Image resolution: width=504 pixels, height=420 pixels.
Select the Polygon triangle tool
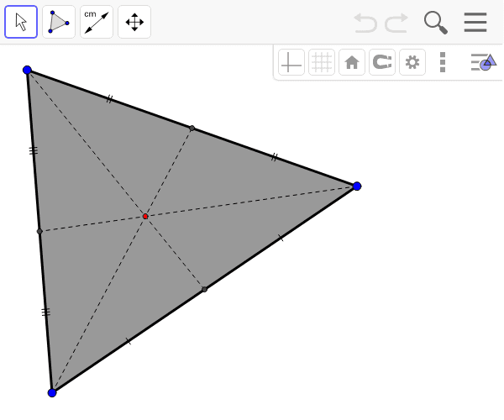pos(59,22)
